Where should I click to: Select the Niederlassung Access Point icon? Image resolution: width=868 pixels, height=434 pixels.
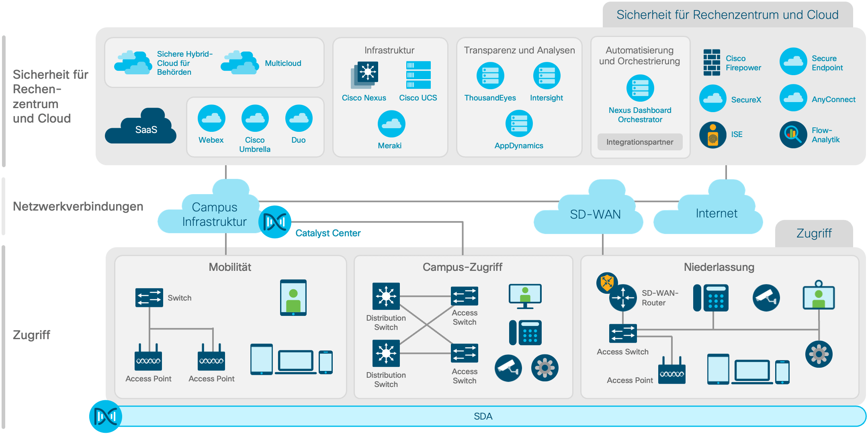[672, 370]
